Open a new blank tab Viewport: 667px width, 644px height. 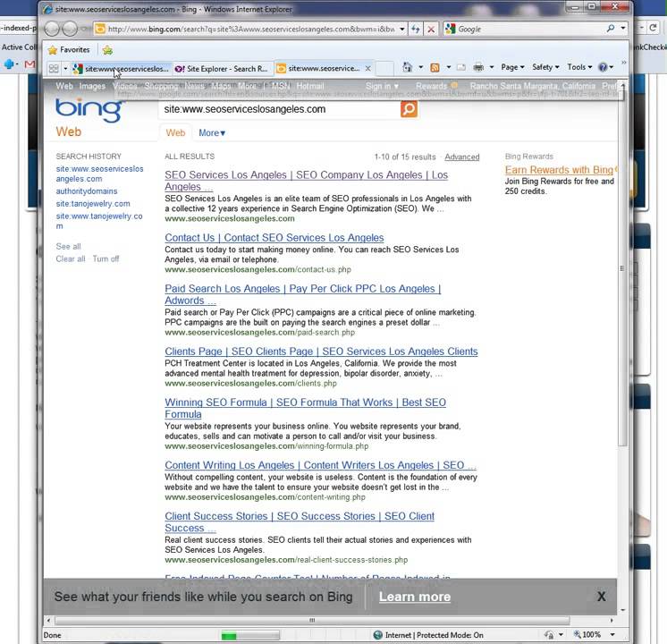pos(384,68)
